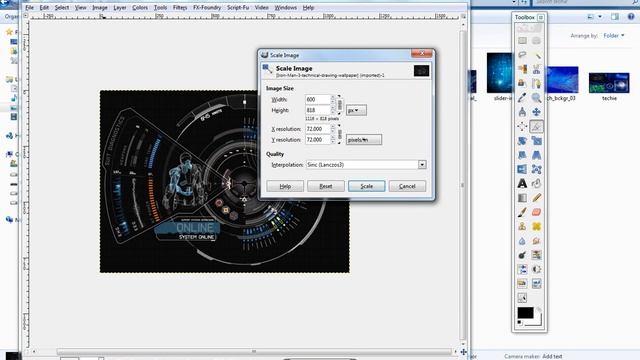Open Arrange by Folder dropdown in Explorer
This screenshot has height=360, width=640.
pos(614,36)
